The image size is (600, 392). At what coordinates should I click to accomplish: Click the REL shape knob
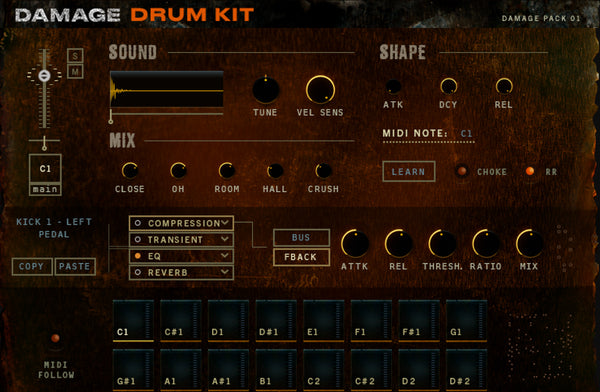(x=504, y=87)
